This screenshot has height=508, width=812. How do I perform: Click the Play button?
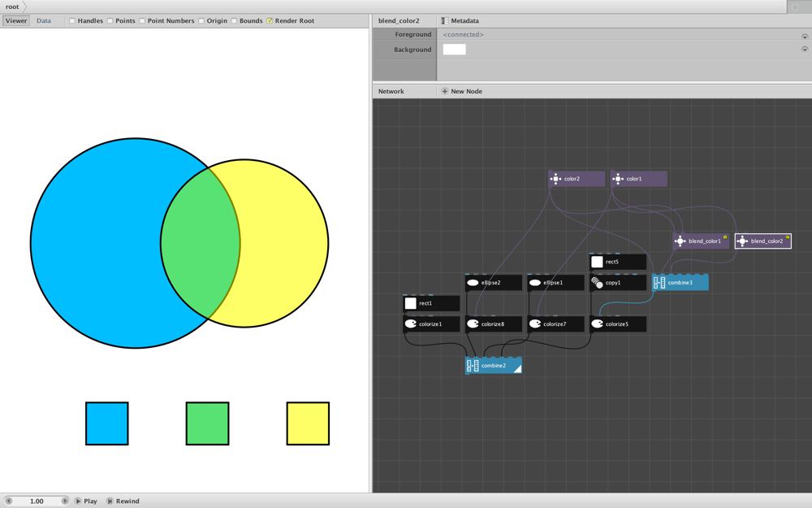tap(85, 501)
